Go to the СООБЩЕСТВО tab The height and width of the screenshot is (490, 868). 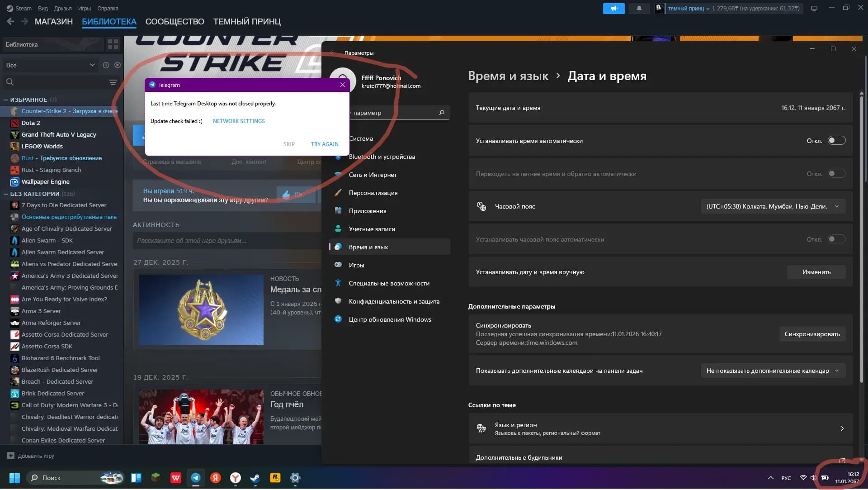tap(175, 22)
